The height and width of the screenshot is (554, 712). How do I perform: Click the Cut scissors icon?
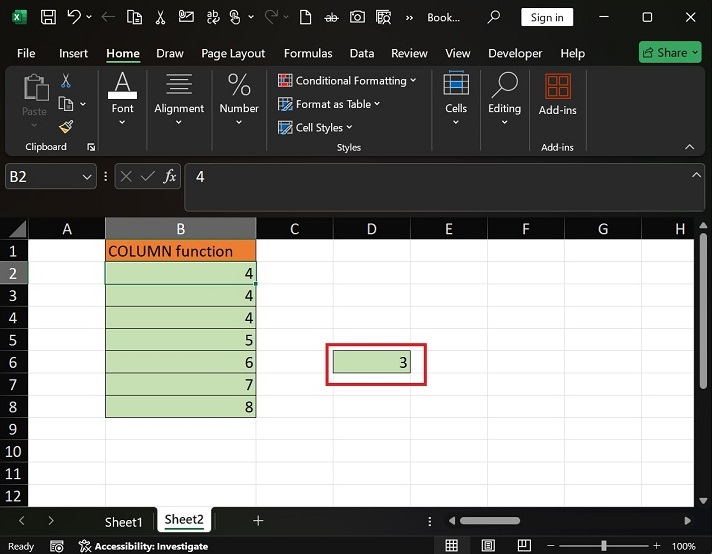tap(66, 81)
